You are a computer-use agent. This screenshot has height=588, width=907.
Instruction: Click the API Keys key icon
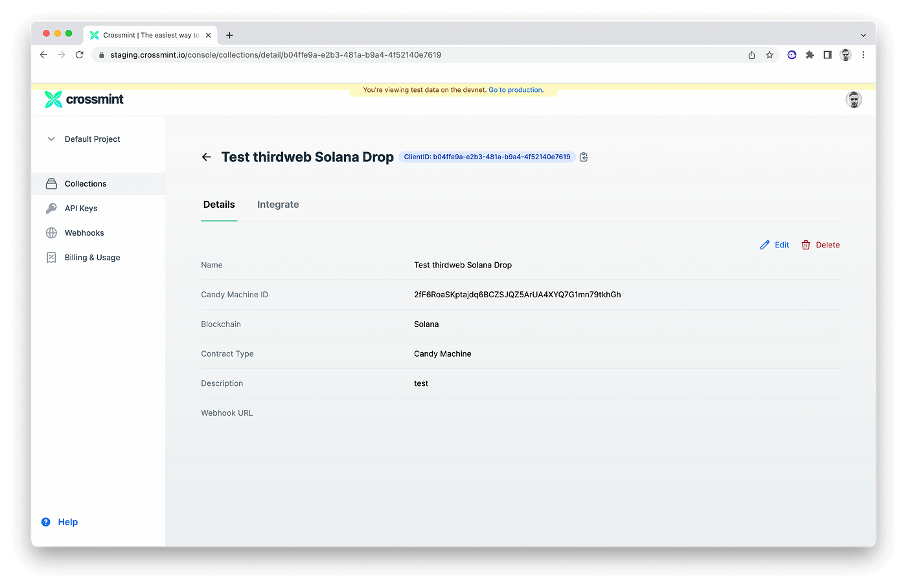[51, 209]
